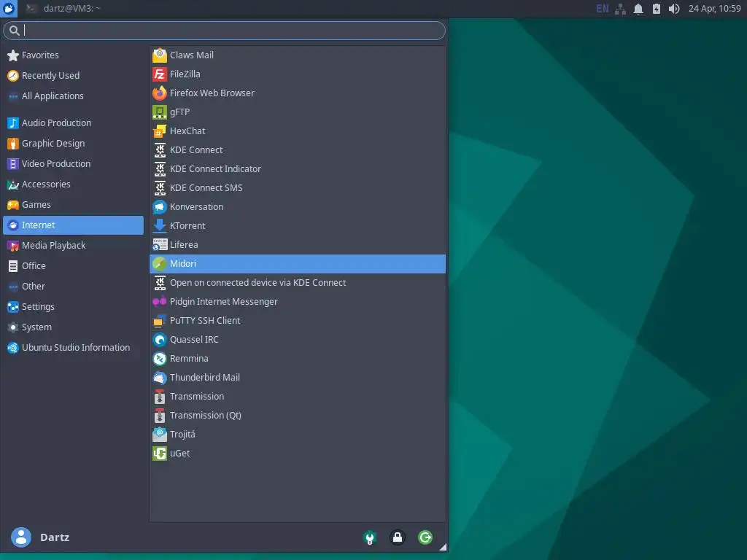This screenshot has width=747, height=560.
Task: Select Open on connected device via KDE Connect
Action: coord(298,283)
